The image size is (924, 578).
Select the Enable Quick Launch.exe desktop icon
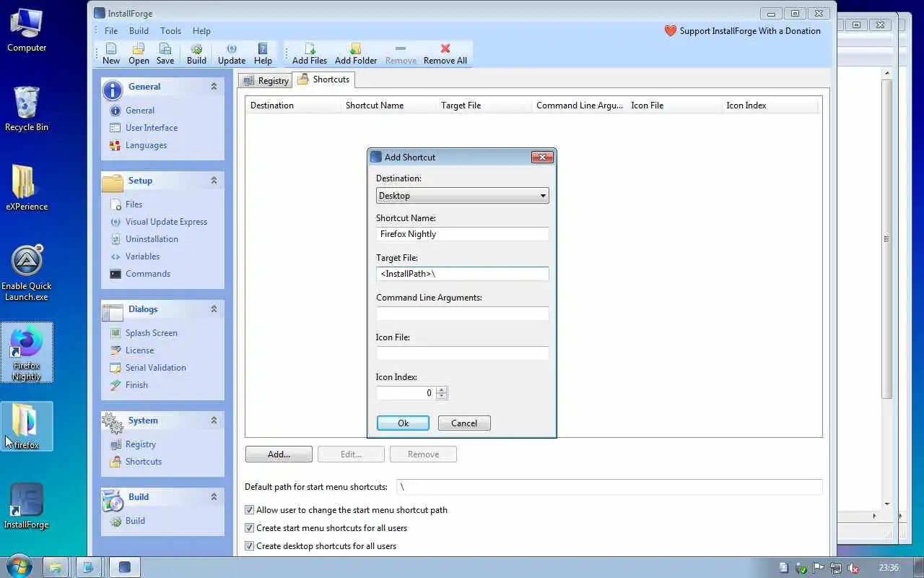pos(27,272)
